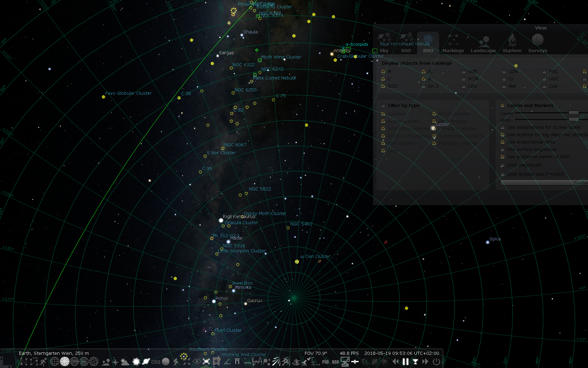Toggle the NGC catalog checkbox
588x368 pixels.
[383, 86]
